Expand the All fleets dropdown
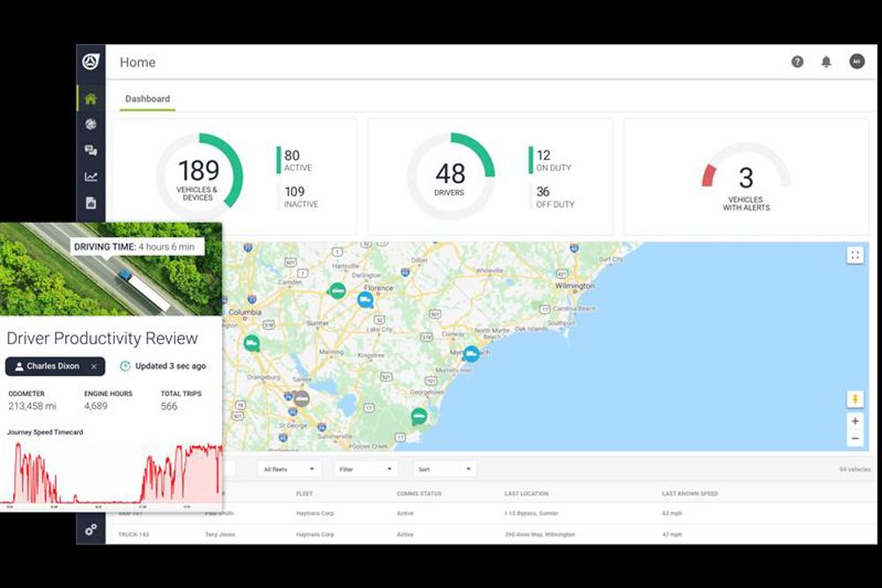This screenshot has width=882, height=588. (x=289, y=468)
